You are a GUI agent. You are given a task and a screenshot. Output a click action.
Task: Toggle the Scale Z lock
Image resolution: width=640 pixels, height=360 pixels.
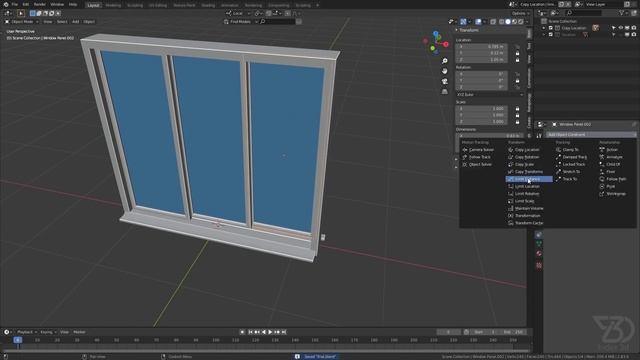pos(518,122)
